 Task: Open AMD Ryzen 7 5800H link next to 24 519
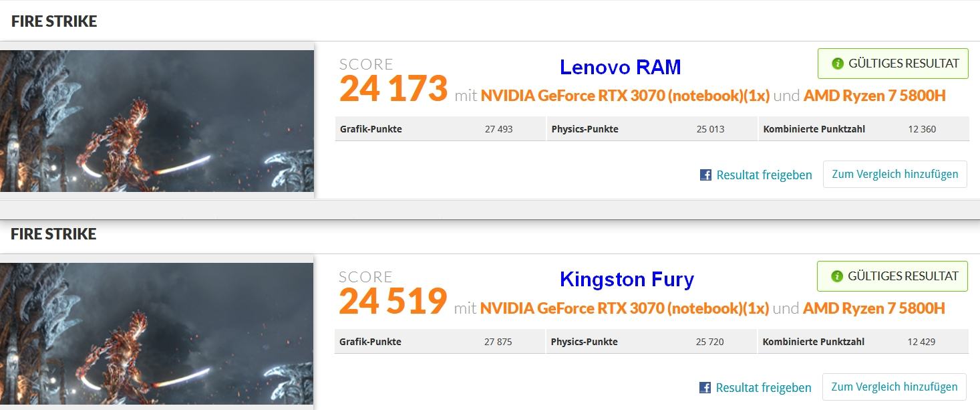(874, 308)
